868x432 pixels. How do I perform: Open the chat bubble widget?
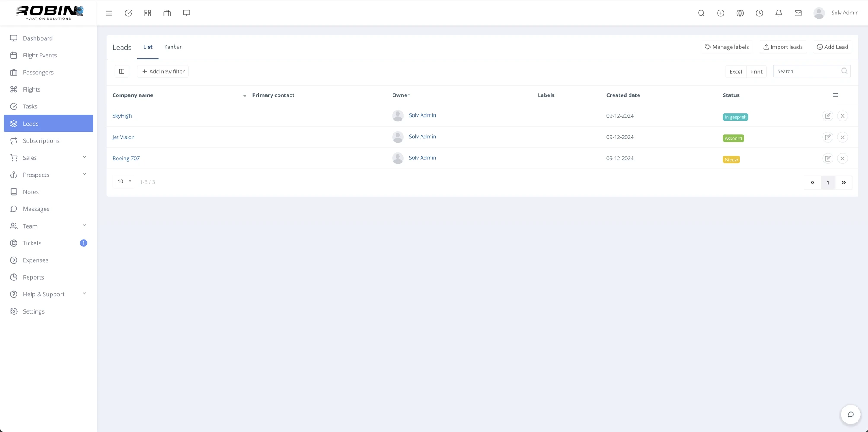pyautogui.click(x=850, y=415)
